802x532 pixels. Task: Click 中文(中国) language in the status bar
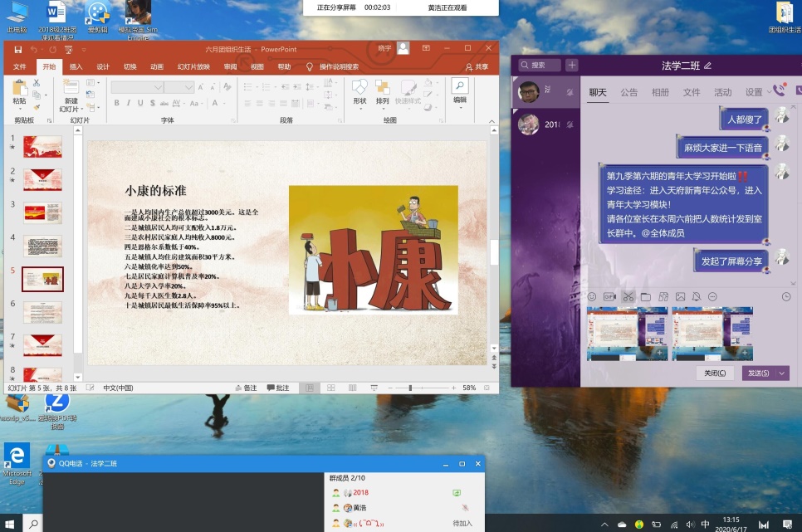(118, 388)
